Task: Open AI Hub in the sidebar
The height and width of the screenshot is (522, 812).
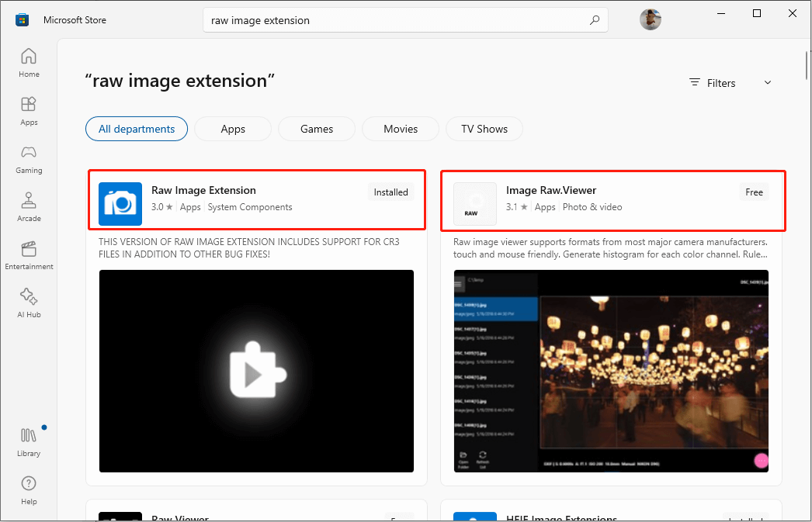Action: pos(29,303)
